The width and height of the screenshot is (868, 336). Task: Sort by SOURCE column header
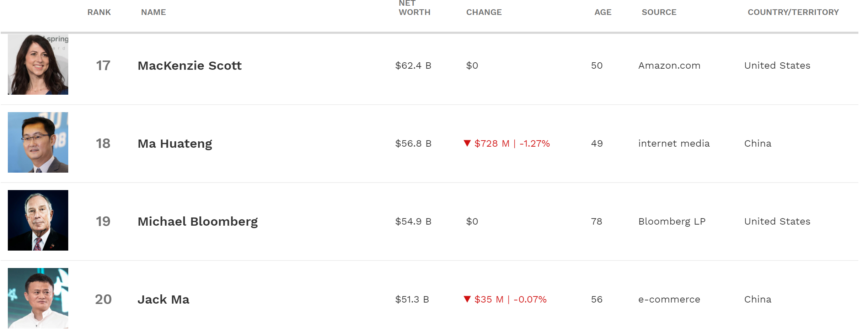[x=659, y=12]
